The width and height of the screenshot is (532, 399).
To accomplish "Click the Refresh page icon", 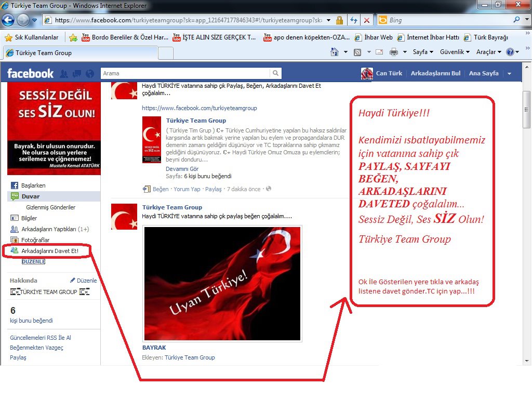I will pos(354,20).
